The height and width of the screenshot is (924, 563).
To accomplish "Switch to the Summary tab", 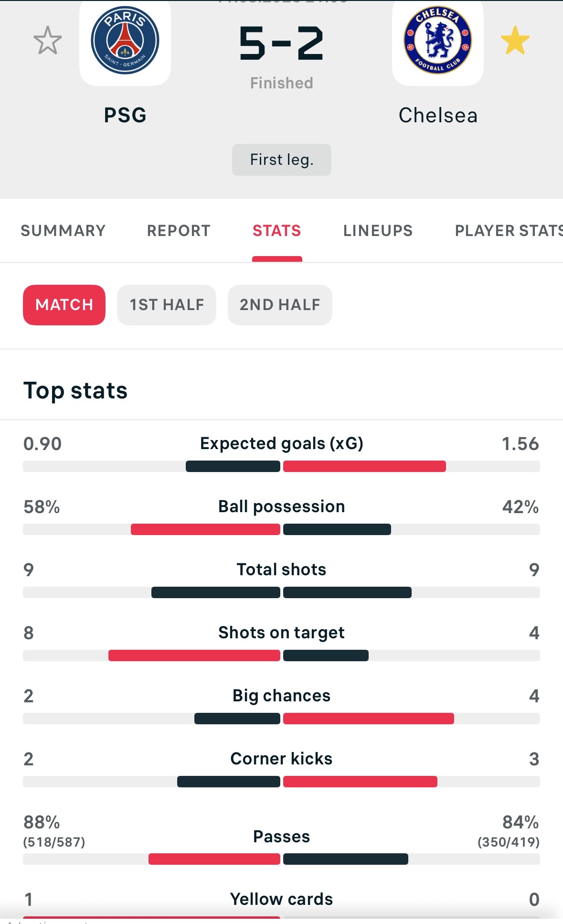I will [63, 231].
